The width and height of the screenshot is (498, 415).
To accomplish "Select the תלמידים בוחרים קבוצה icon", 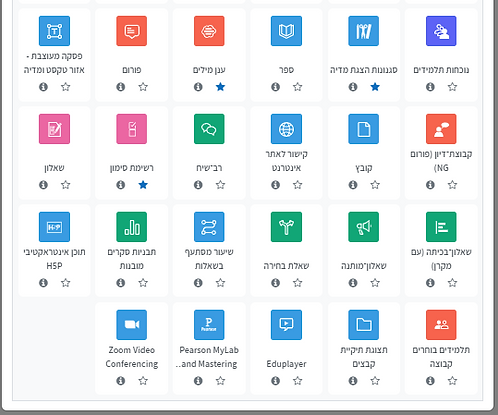I will [x=441, y=325].
